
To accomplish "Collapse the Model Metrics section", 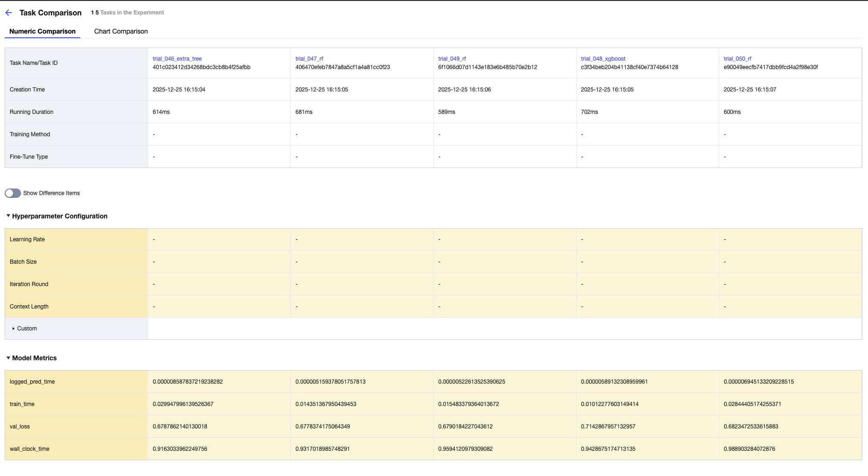I will [x=8, y=358].
